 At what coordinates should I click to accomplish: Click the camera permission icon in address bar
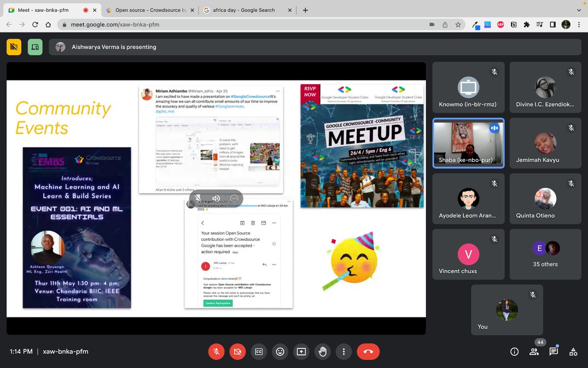pyautogui.click(x=432, y=25)
